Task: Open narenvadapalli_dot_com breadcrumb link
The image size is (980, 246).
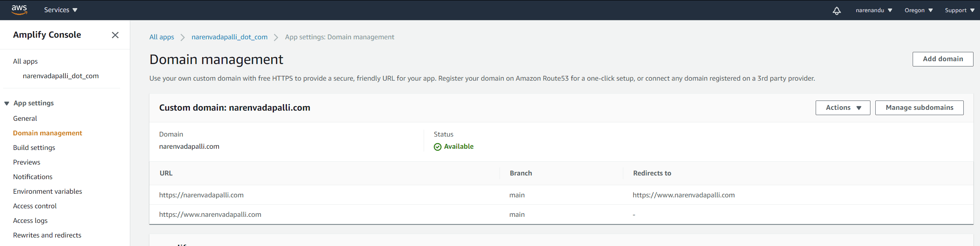Action: click(x=229, y=37)
